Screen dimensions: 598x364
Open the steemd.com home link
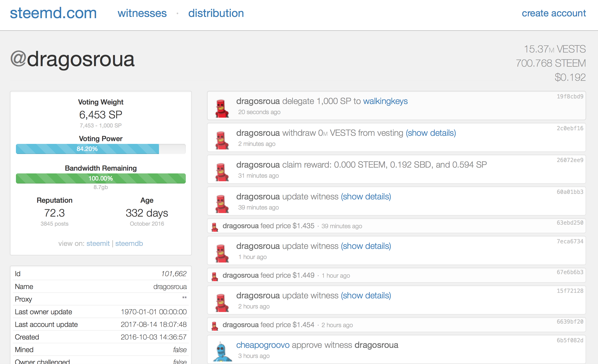click(53, 13)
